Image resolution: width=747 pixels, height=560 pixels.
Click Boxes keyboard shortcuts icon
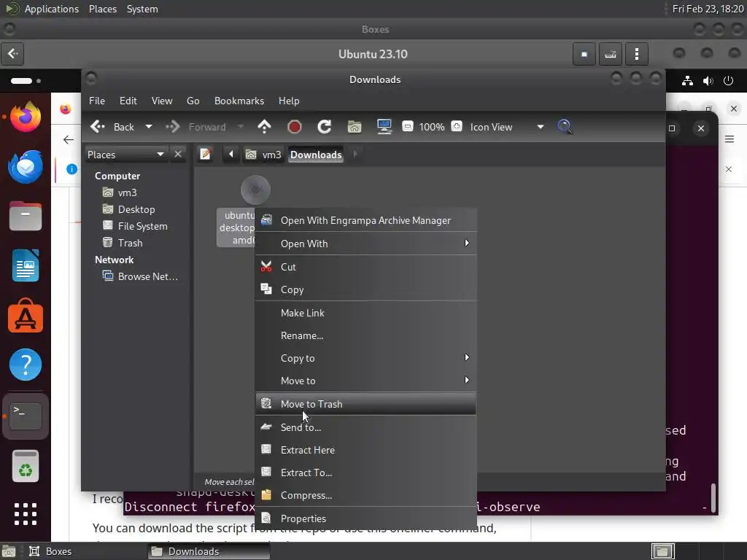pos(611,54)
